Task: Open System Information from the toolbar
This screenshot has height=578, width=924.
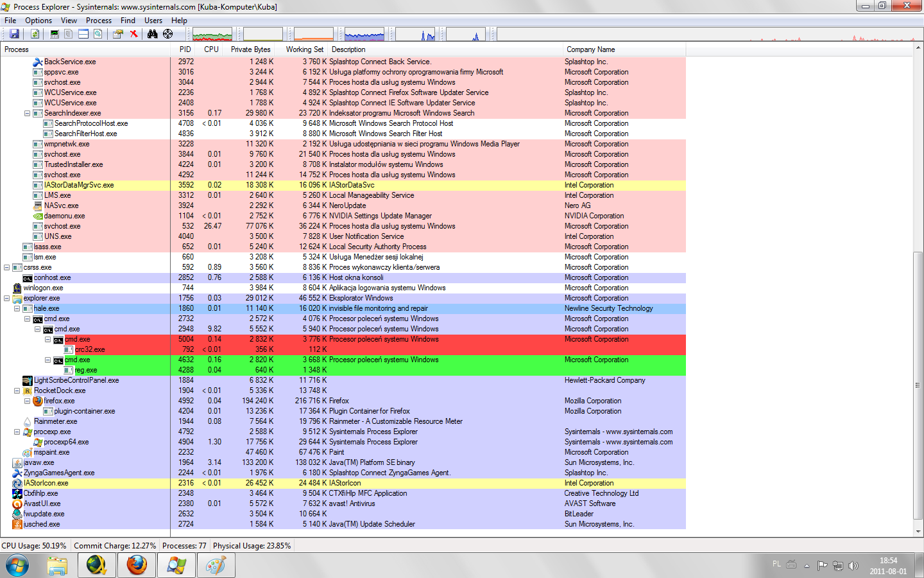Action: click(x=55, y=34)
